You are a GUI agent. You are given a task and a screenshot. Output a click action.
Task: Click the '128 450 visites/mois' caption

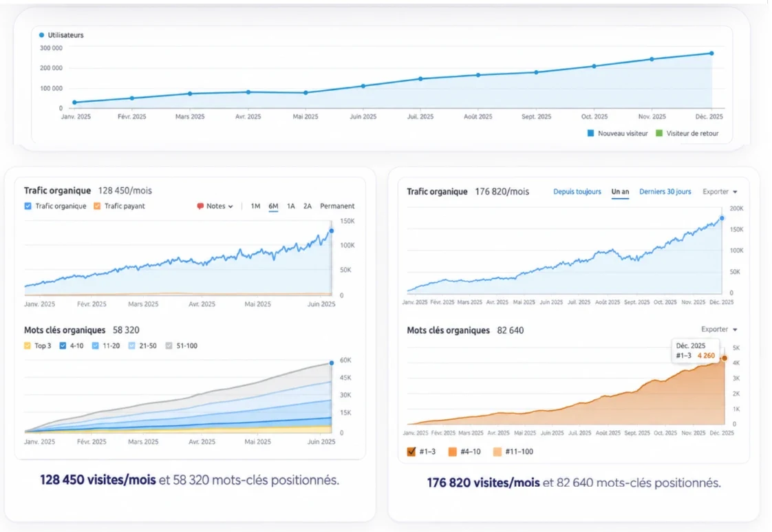click(x=98, y=480)
